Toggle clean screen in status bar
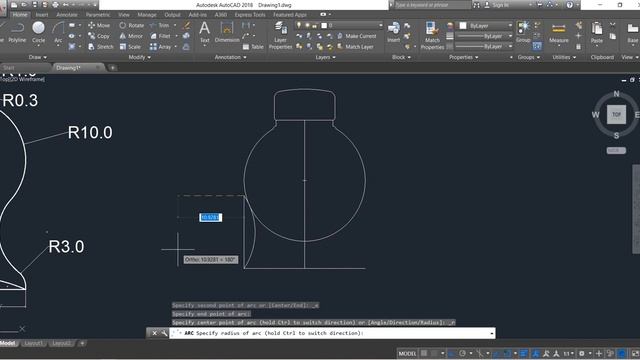The width and height of the screenshot is (640, 360). (636, 353)
